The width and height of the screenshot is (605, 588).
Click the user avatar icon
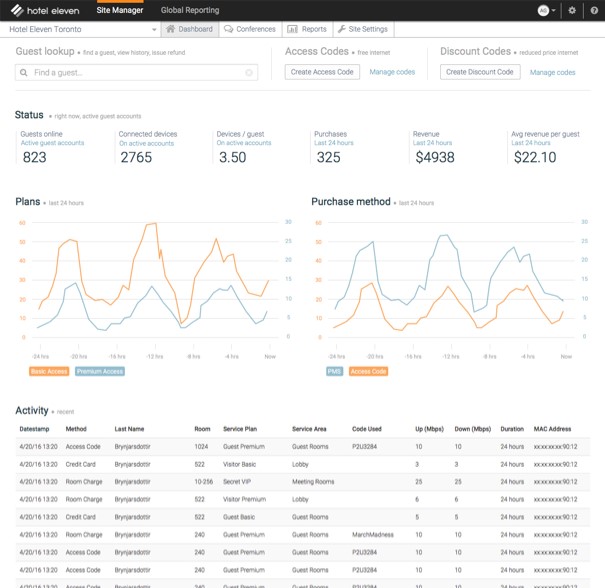point(543,10)
